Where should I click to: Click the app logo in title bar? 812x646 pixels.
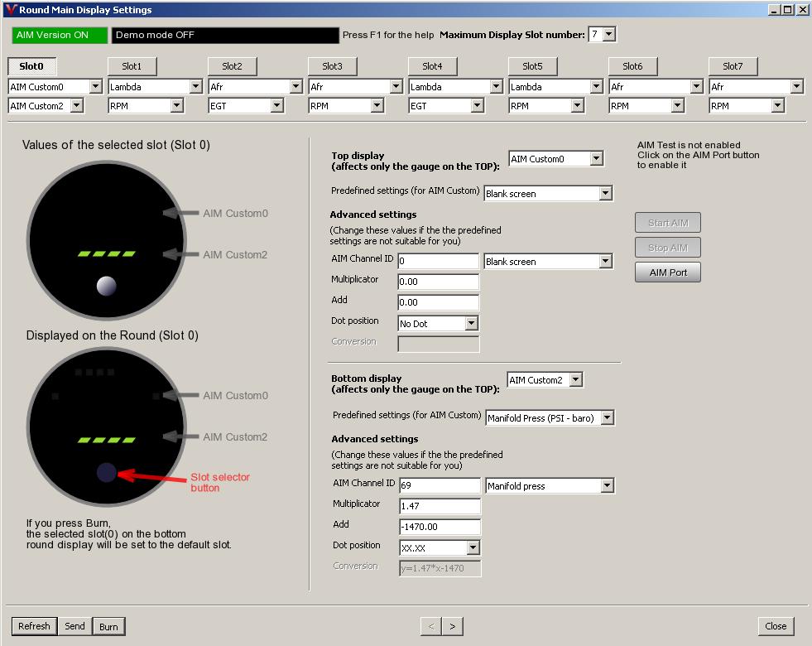(x=10, y=10)
